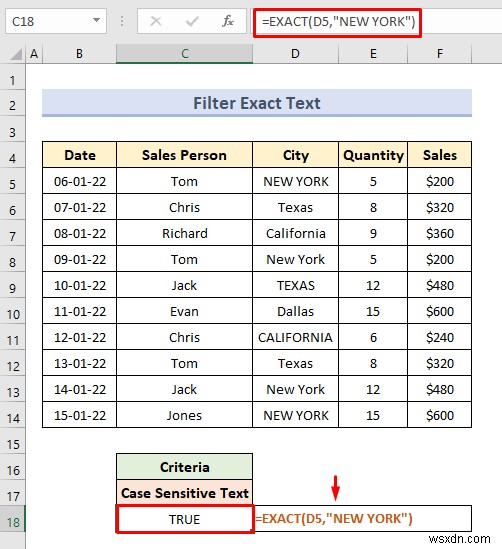The height and width of the screenshot is (549, 502).
Task: Select the $360 sales cell
Action: click(440, 233)
